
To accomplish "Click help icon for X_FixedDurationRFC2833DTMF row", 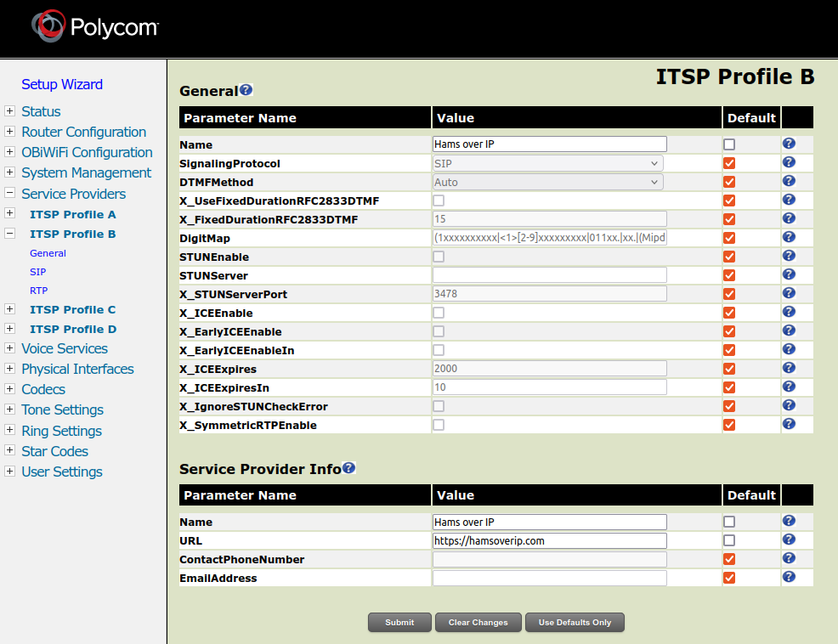I will coord(789,218).
